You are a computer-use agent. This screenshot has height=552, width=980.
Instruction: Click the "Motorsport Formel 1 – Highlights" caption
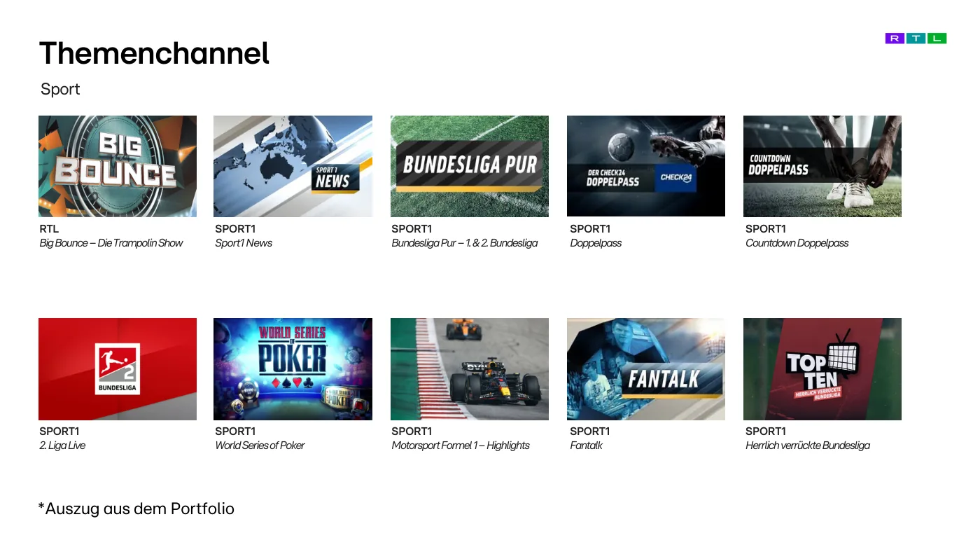(461, 446)
